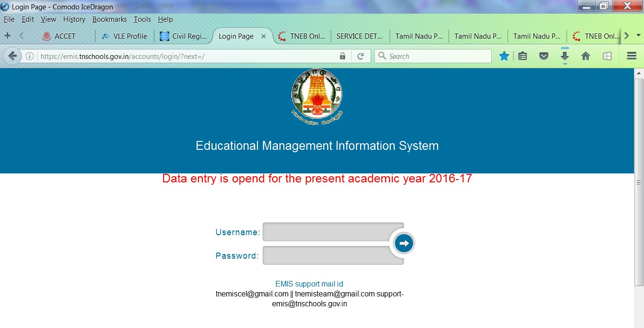Expand the overflowed tabs chevron
This screenshot has height=328, width=644.
click(x=627, y=35)
